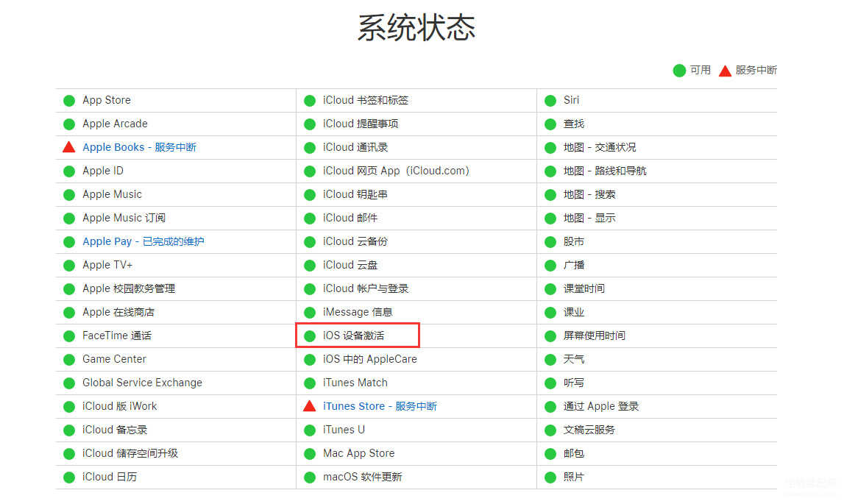The image size is (844, 504).
Task: Open the Apple Books service outage link
Action: 139,148
